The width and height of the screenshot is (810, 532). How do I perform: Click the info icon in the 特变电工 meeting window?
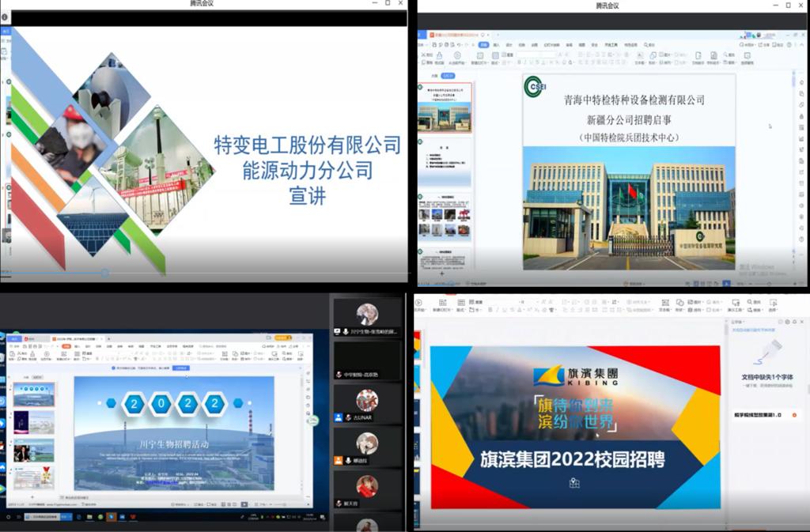(5, 17)
